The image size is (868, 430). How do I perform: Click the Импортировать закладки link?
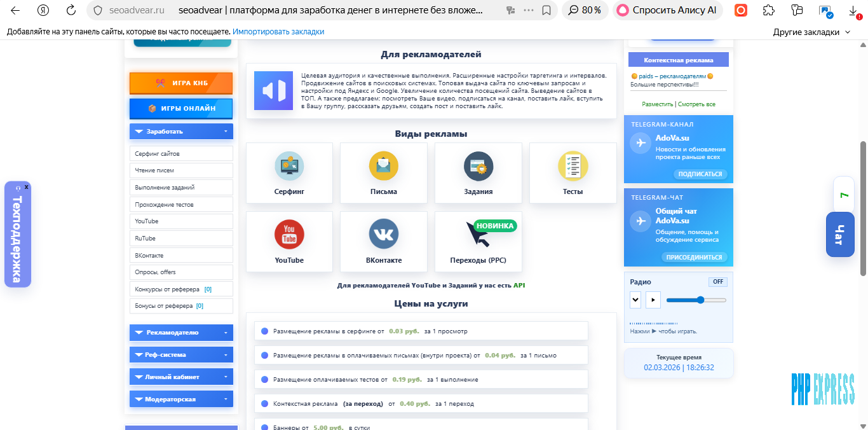click(x=278, y=32)
